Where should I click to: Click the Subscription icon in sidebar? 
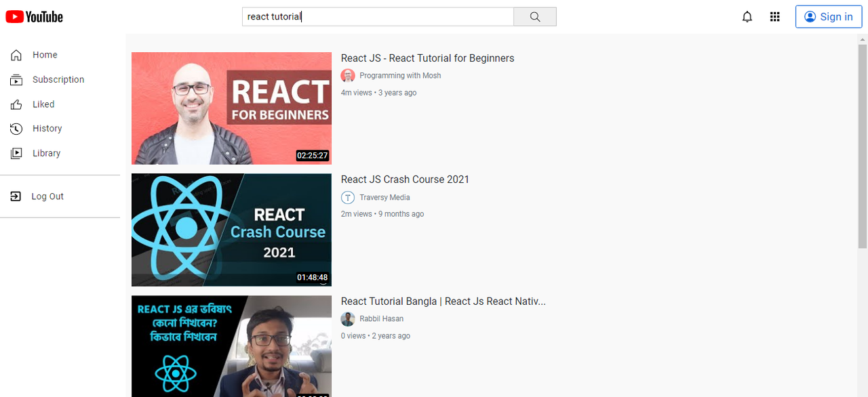click(x=16, y=80)
